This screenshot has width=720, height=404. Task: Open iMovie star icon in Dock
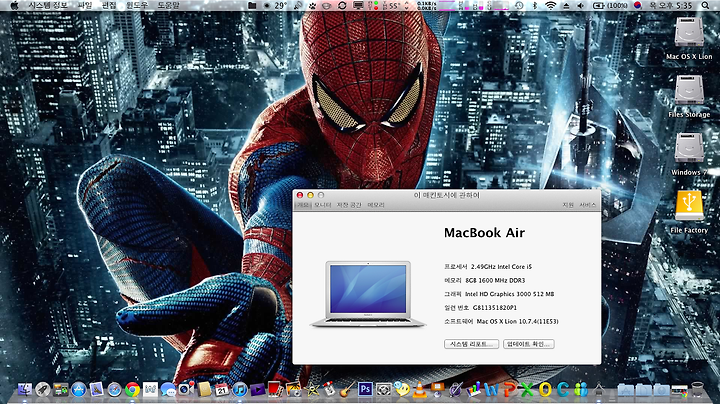312,389
